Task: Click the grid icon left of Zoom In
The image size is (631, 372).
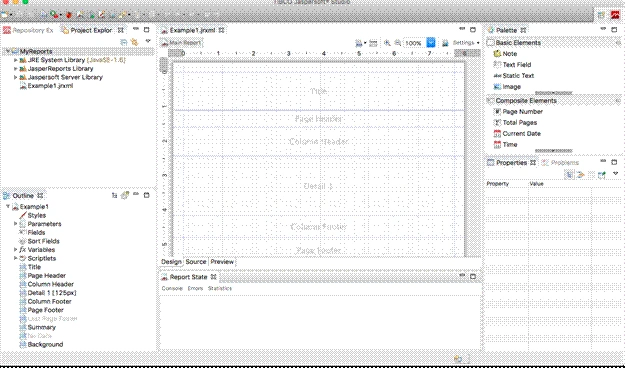Action: click(373, 43)
